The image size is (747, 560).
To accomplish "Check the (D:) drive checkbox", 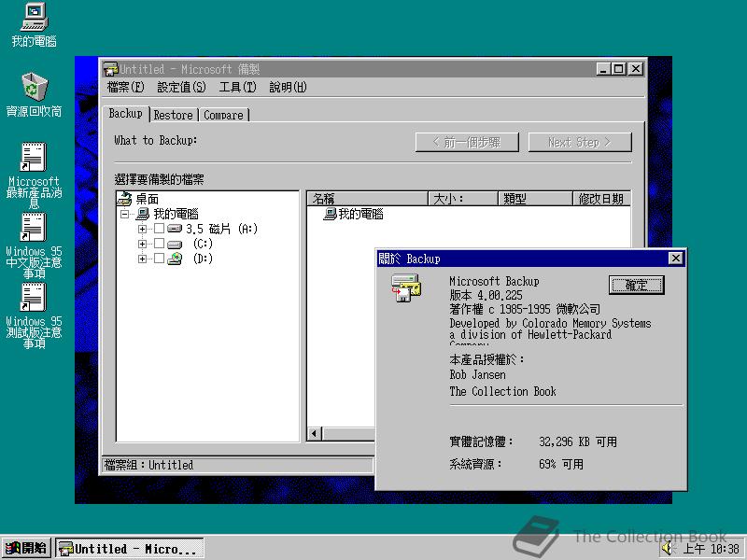I will click(x=159, y=259).
